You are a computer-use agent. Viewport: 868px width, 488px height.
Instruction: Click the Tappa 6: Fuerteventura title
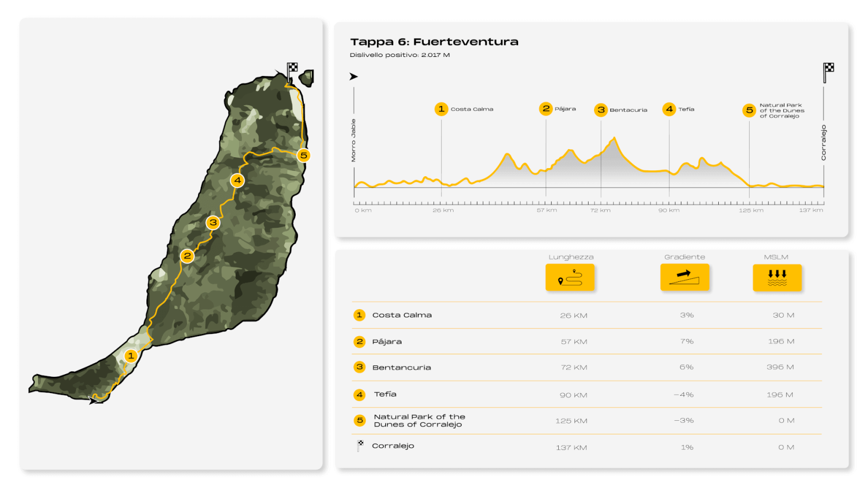[434, 42]
